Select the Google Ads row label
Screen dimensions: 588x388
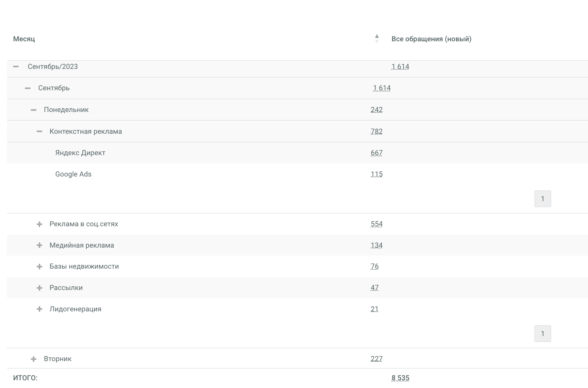click(73, 174)
